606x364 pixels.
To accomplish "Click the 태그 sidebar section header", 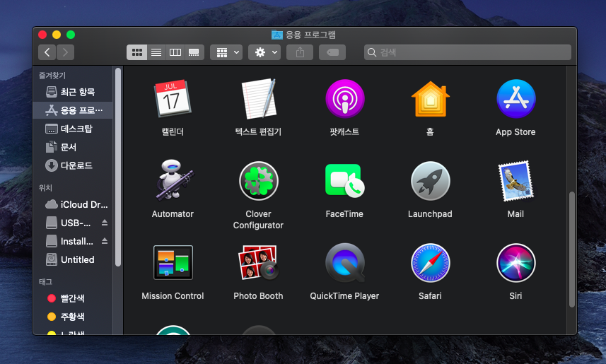I will tap(45, 282).
